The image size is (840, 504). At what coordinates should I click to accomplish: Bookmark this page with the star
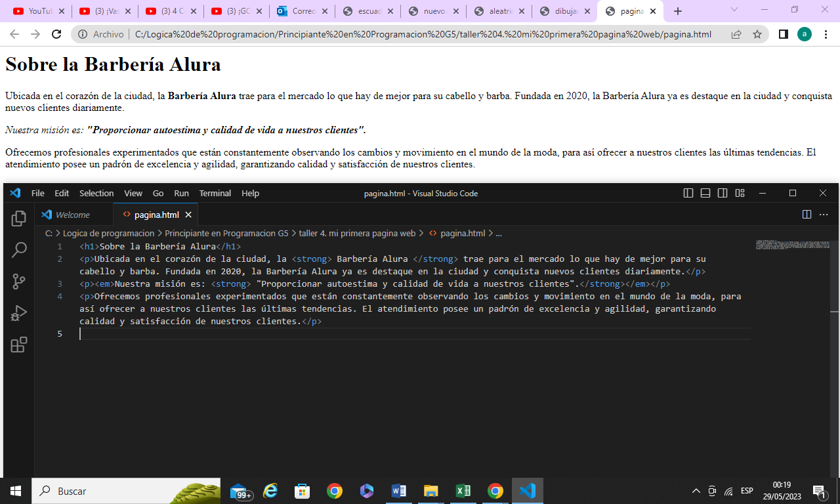click(x=757, y=34)
